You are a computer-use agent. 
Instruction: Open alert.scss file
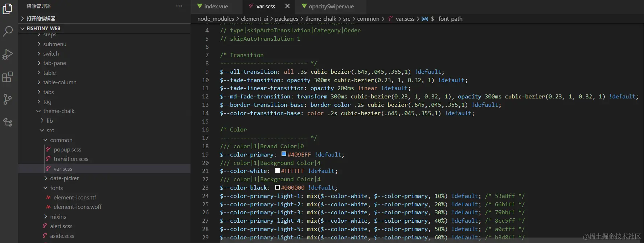(104, 226)
